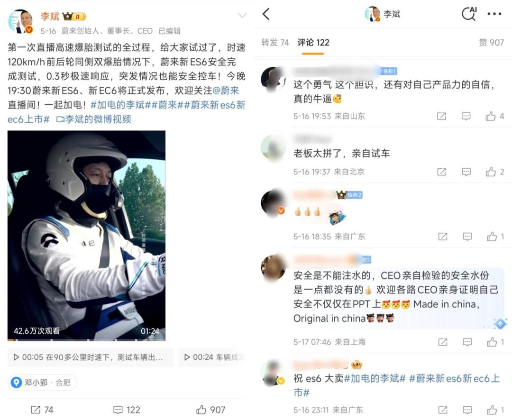Switch to the 转发 74 tab
The width and height of the screenshot is (512, 420).
pyautogui.click(x=275, y=43)
